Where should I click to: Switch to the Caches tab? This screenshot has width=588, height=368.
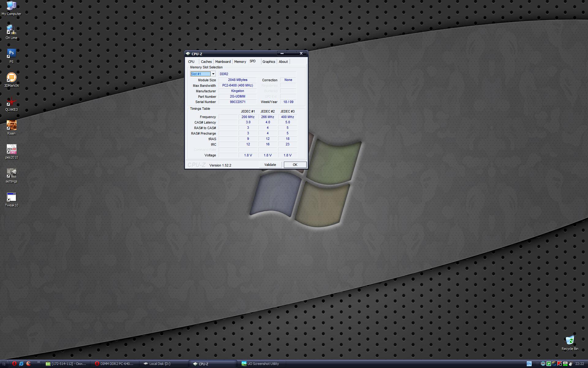pyautogui.click(x=206, y=62)
